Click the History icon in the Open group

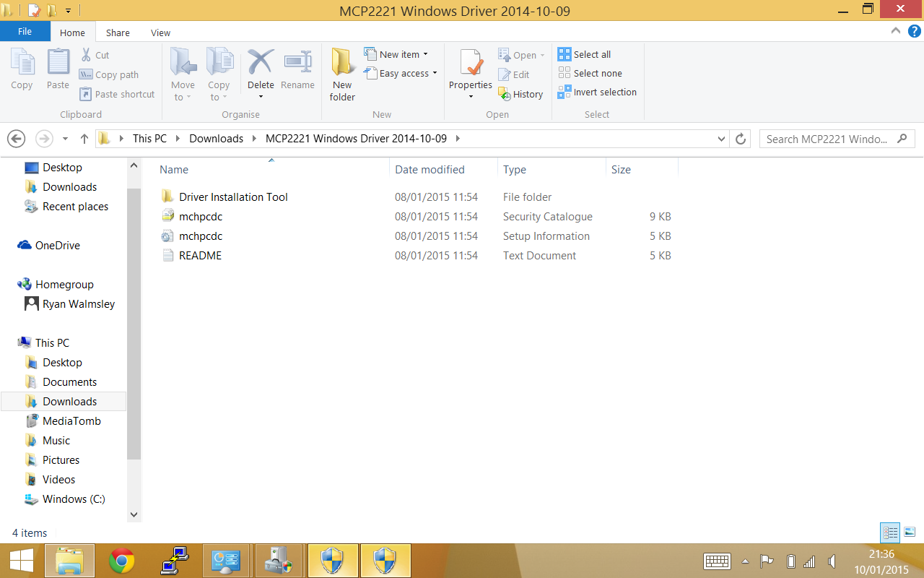pyautogui.click(x=520, y=94)
